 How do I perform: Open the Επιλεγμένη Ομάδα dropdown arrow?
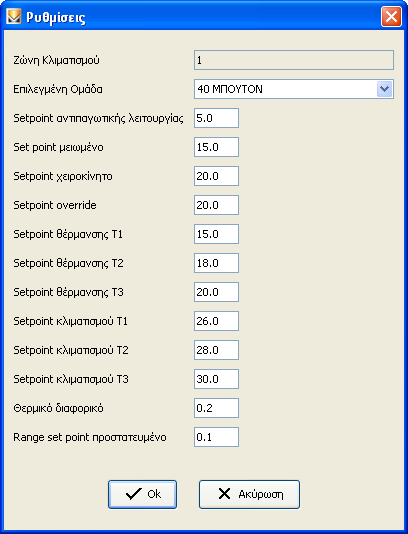click(x=385, y=89)
